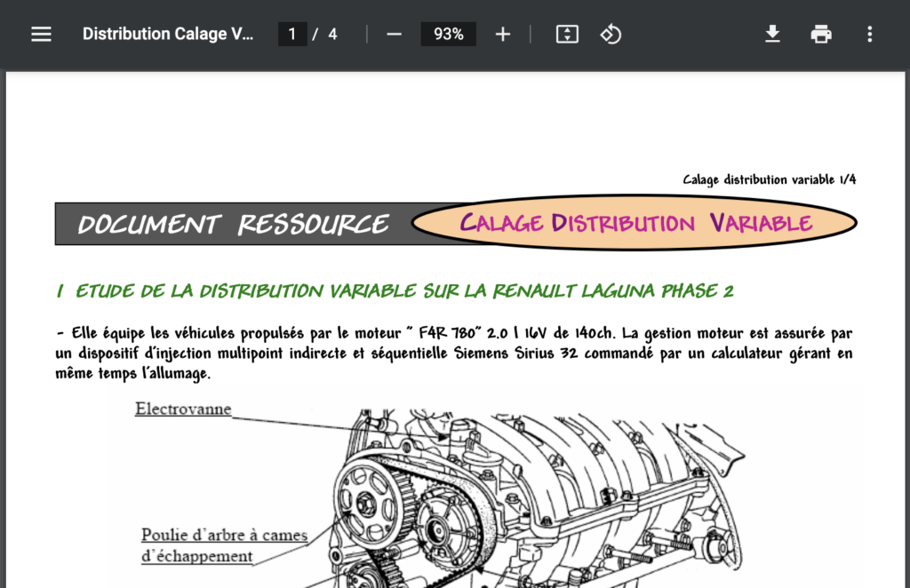Select the 93% zoom level field
This screenshot has height=588, width=910.
[449, 35]
